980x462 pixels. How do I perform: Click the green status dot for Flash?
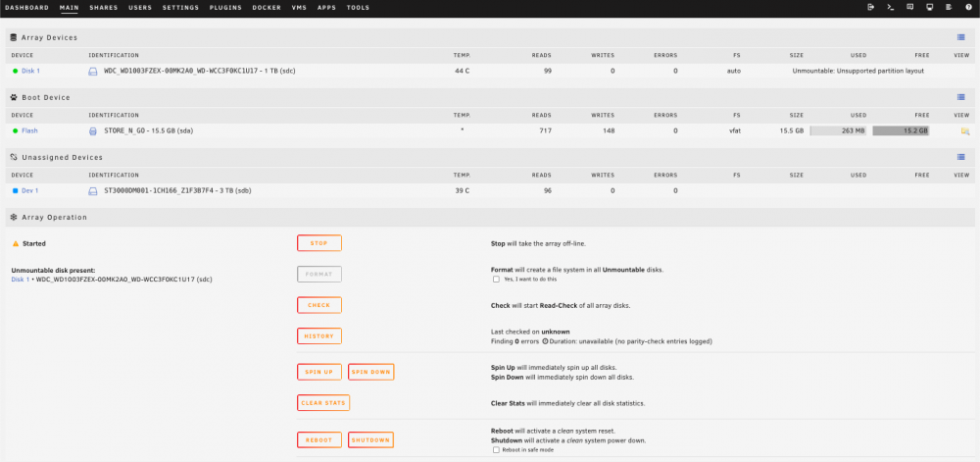pyautogui.click(x=15, y=131)
